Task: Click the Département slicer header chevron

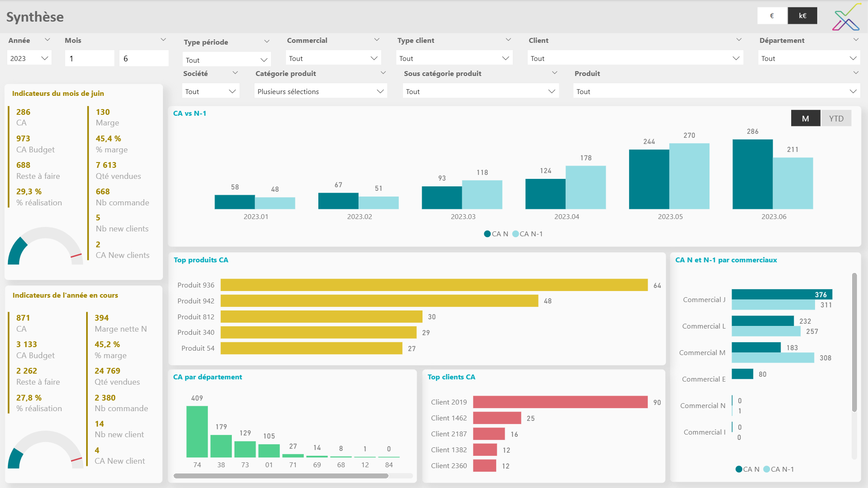Action: pyautogui.click(x=856, y=40)
